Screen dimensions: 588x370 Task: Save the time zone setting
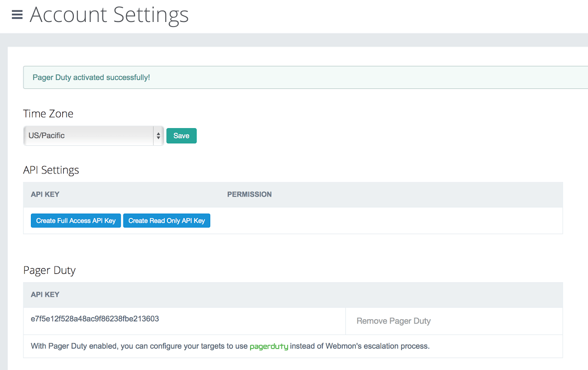tap(181, 136)
